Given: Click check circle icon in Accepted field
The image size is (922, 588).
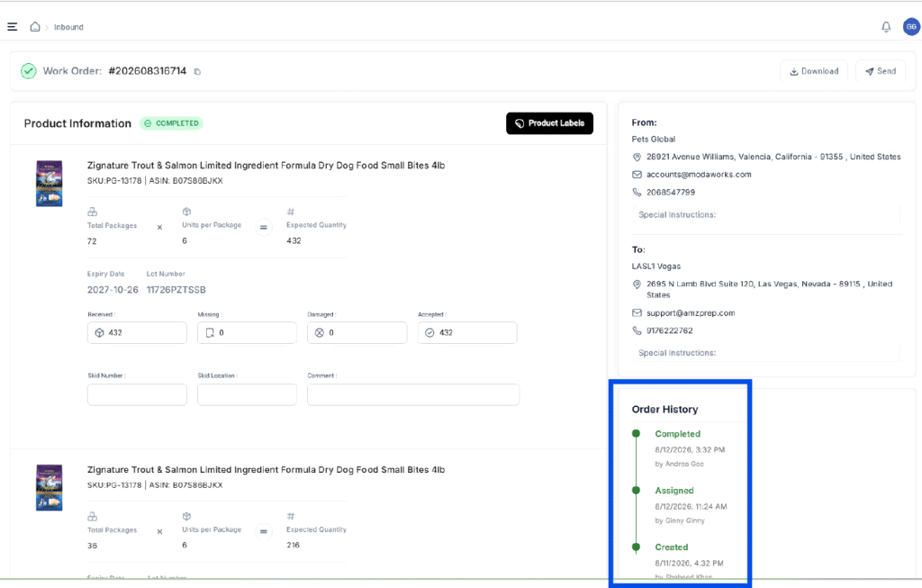Looking at the screenshot, I should [429, 333].
